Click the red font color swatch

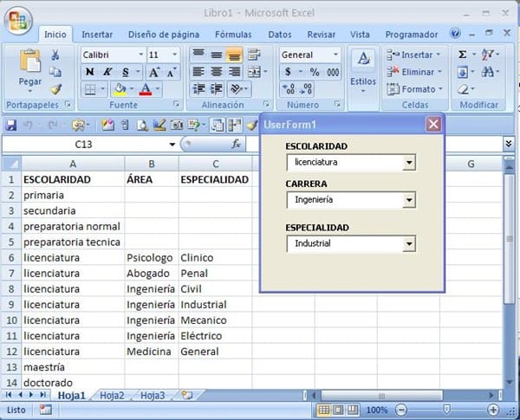146,89
